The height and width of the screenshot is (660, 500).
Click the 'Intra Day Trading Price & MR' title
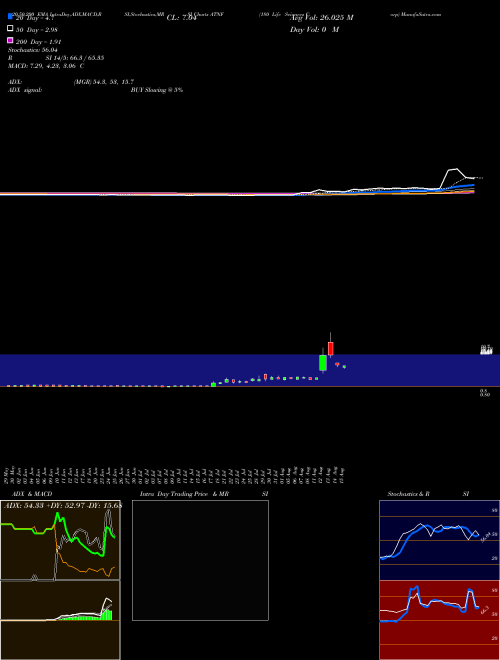tap(184, 494)
